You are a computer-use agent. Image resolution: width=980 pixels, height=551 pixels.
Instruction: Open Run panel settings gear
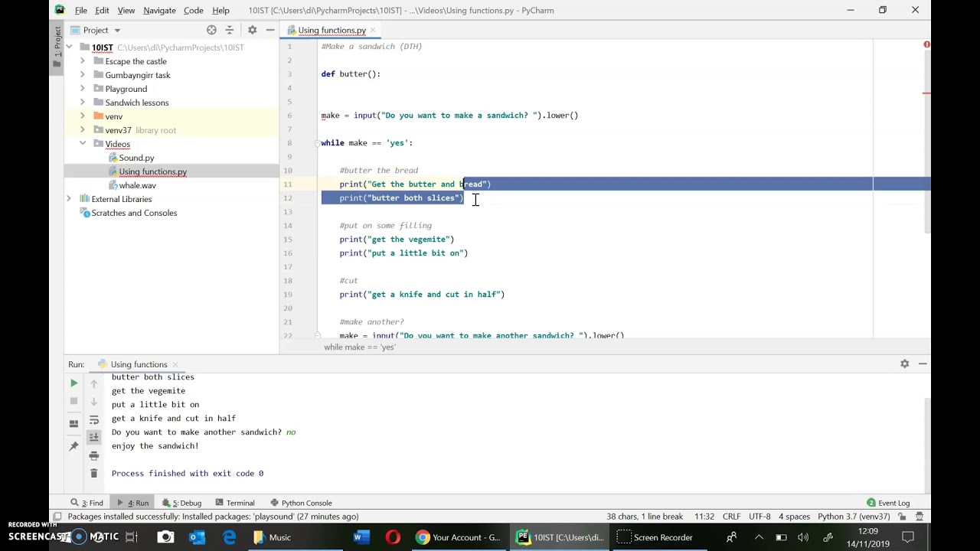904,364
